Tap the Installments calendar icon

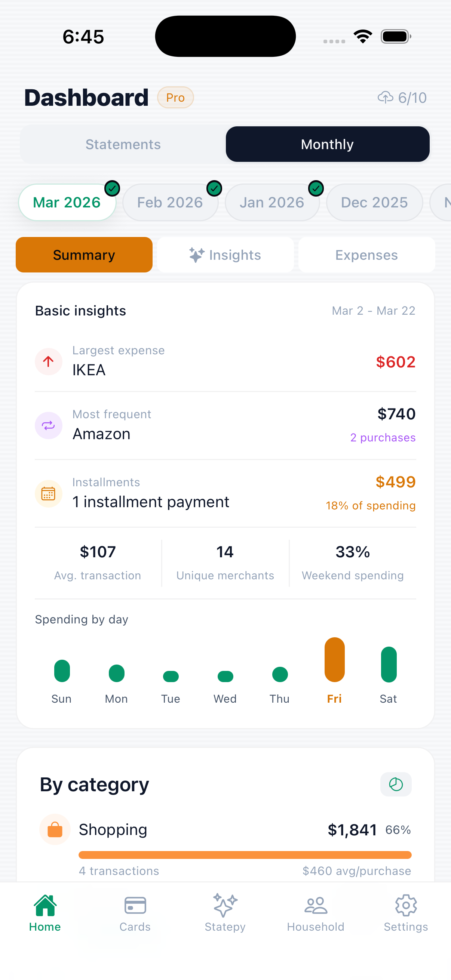(x=48, y=493)
